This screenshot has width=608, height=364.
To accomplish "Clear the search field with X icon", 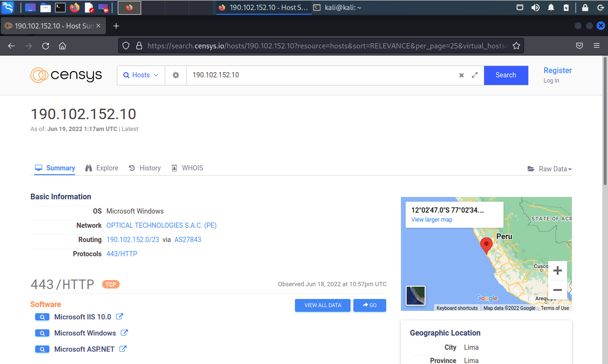I will 461,75.
